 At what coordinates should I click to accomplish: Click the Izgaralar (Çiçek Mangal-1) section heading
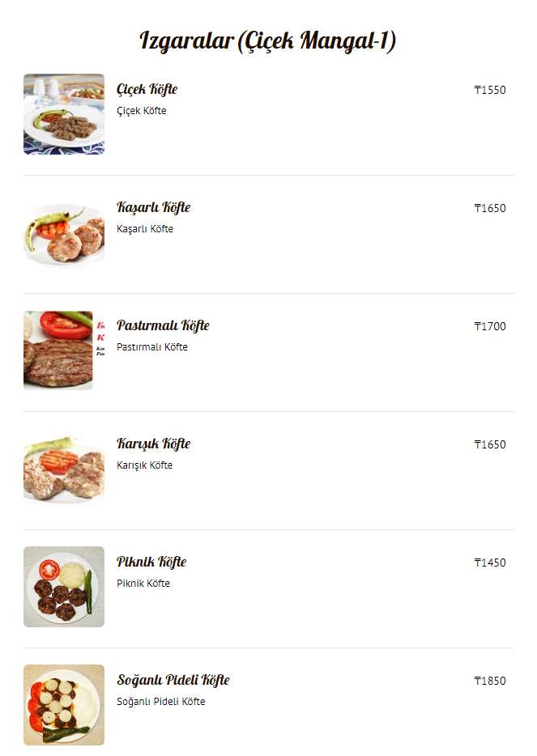point(268,40)
